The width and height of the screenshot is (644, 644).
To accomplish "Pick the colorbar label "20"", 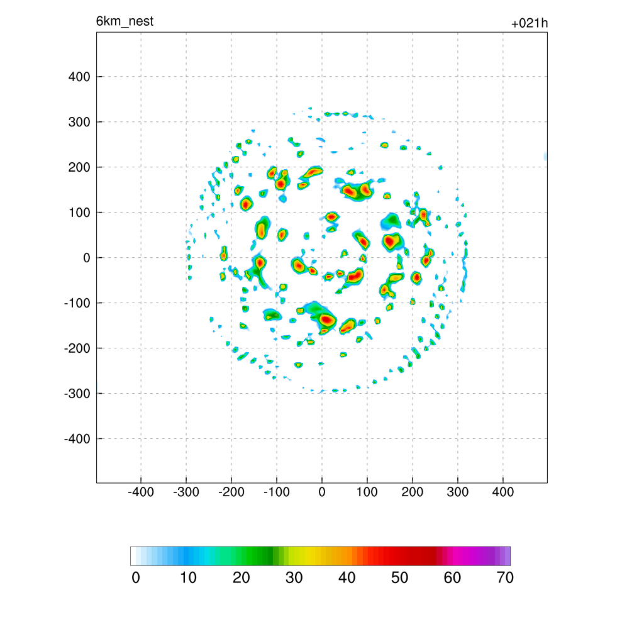I will pos(241,578).
